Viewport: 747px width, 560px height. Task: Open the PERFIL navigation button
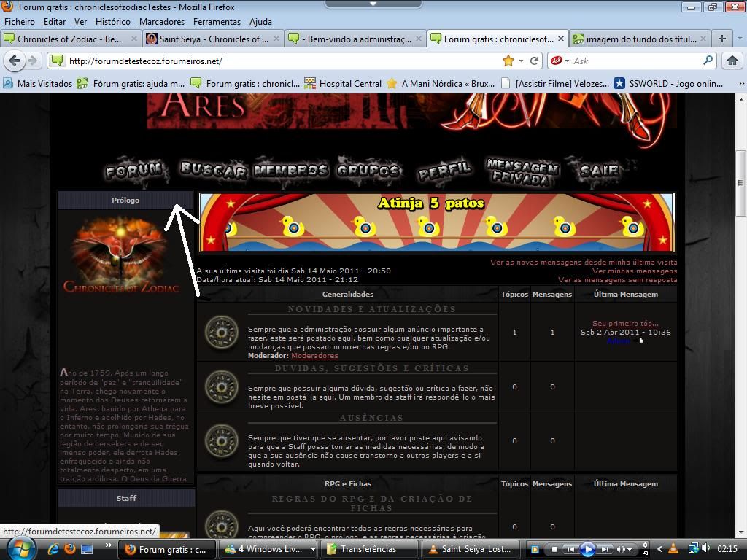click(444, 171)
